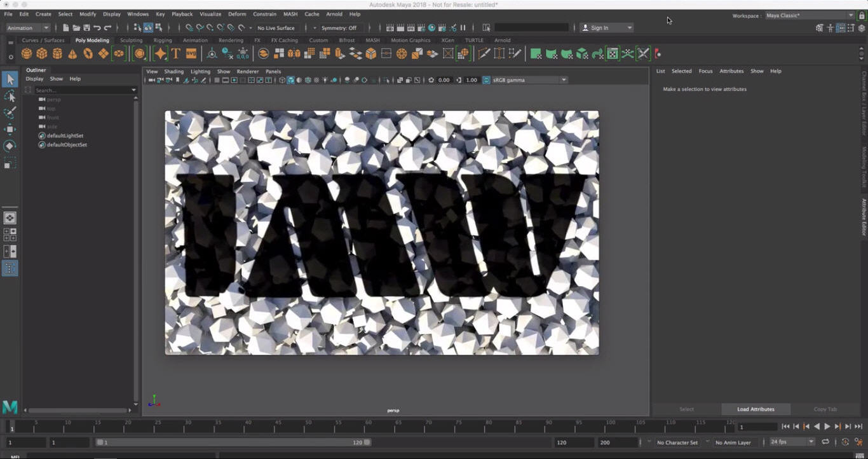
Task: Create a polygon cube from the shelf
Action: 42,54
